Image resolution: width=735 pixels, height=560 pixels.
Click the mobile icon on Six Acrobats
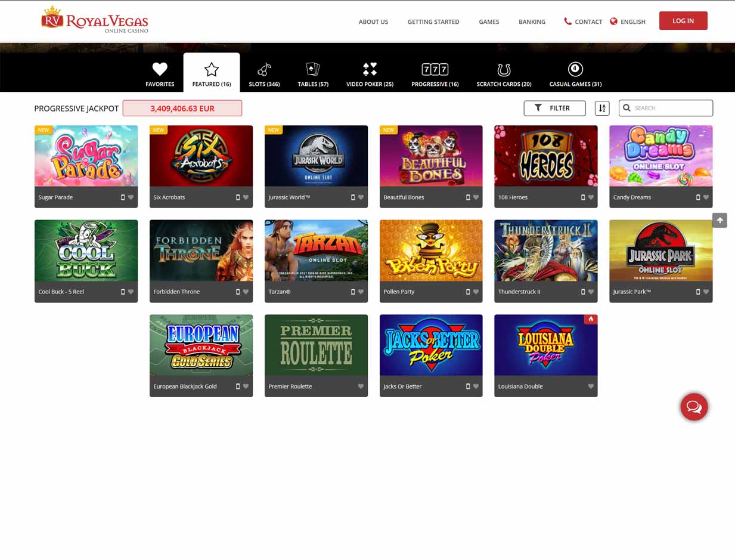(238, 197)
